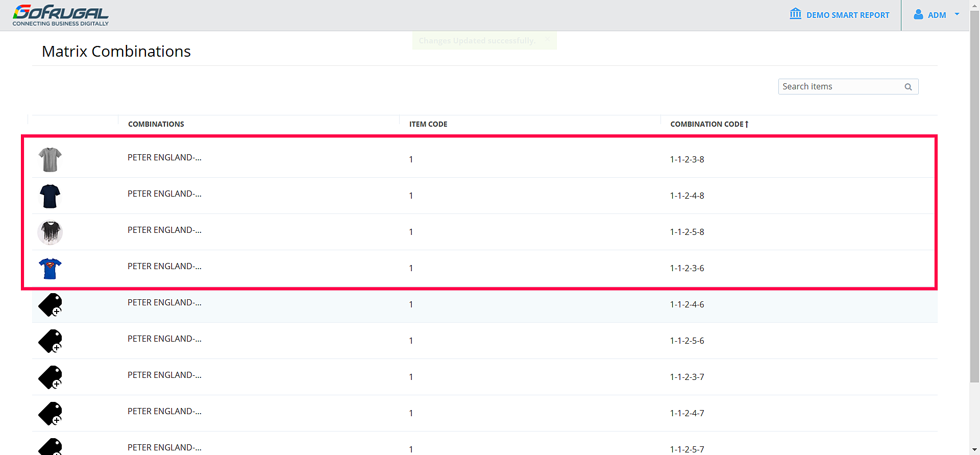Click item code 1 in row 1-1-2-4-7
Image resolution: width=980 pixels, height=455 pixels.
coord(411,413)
